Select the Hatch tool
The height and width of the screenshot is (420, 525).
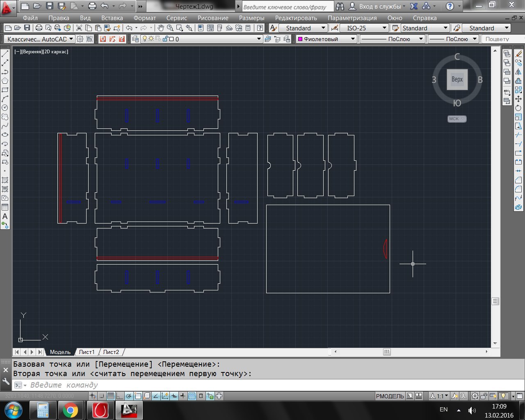coord(5,180)
